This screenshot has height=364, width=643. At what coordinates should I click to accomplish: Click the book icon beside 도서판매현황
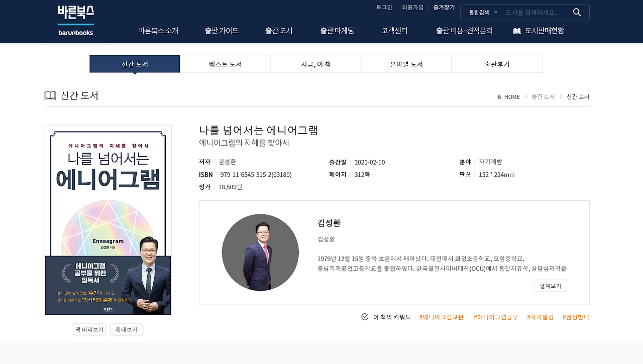[517, 31]
